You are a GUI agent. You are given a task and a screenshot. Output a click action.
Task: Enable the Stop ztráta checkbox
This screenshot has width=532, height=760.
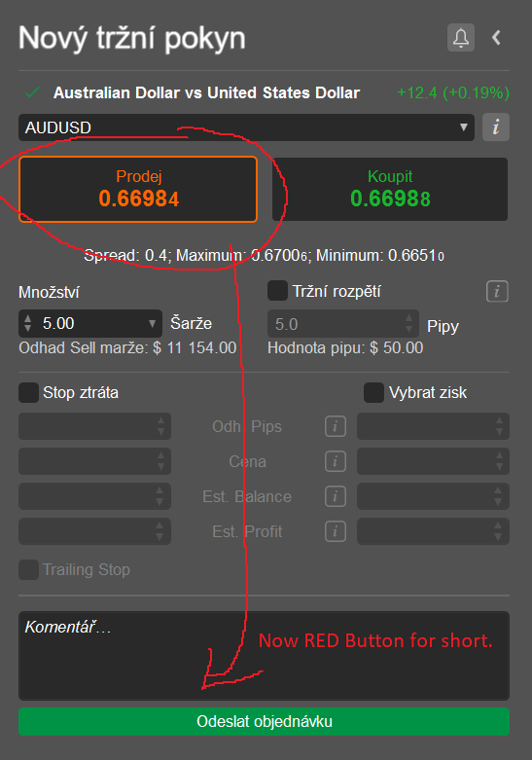(x=28, y=392)
